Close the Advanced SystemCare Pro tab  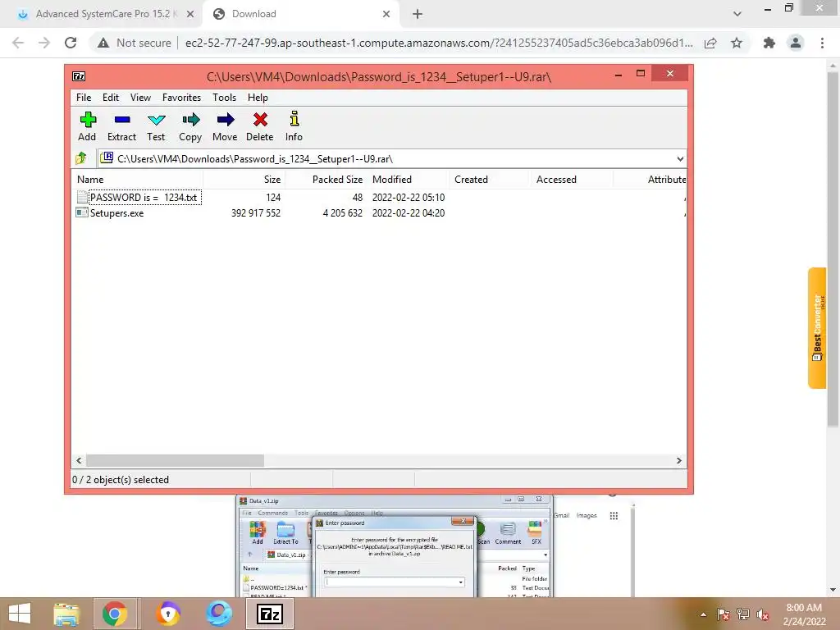click(x=190, y=15)
